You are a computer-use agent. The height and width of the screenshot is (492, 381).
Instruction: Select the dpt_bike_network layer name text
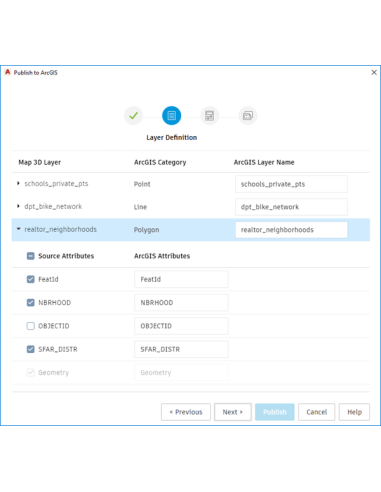pyautogui.click(x=53, y=206)
